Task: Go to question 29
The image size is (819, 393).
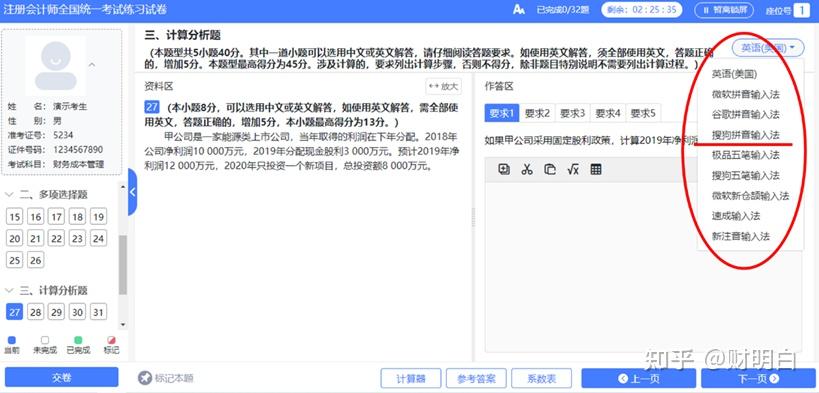Action: tap(56, 312)
